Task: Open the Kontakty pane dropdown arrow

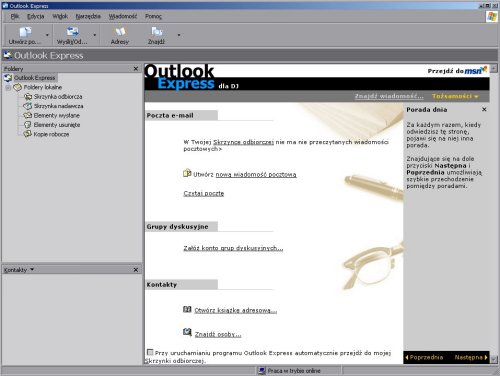Action: click(x=32, y=269)
